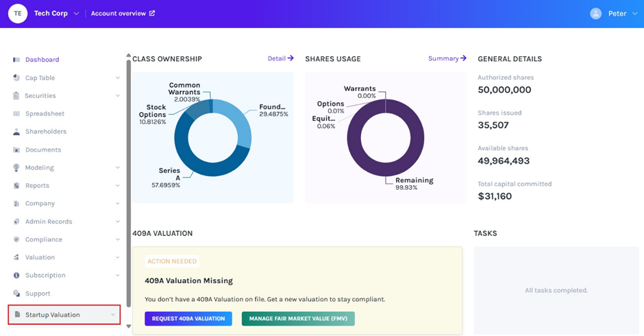Expand the Cap Table menu chevron

coord(118,78)
